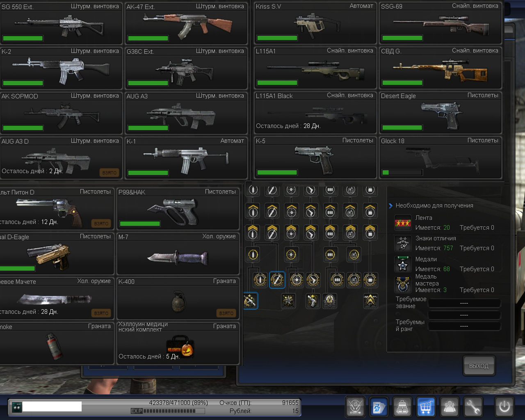525x420 pixels.
Task: Select the Kriss S.V weapon card
Action: click(315, 23)
